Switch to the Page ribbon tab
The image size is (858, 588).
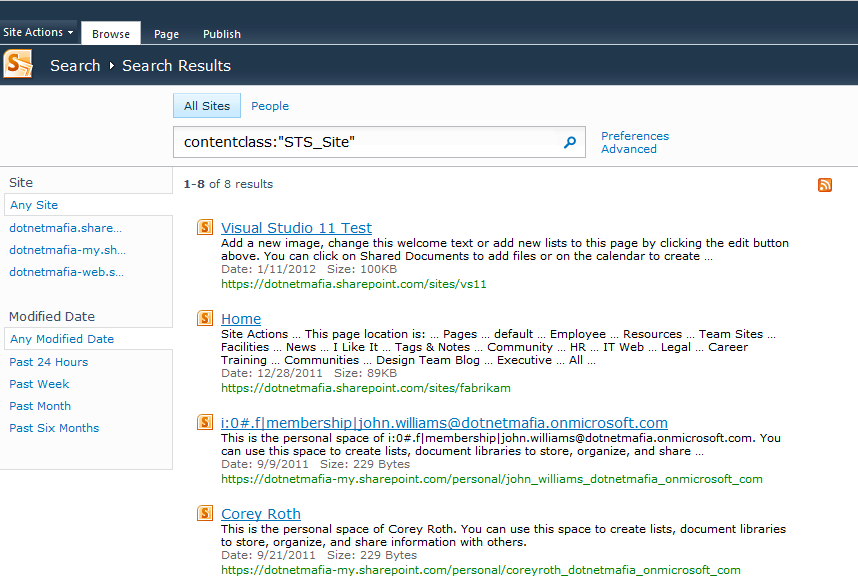point(166,34)
